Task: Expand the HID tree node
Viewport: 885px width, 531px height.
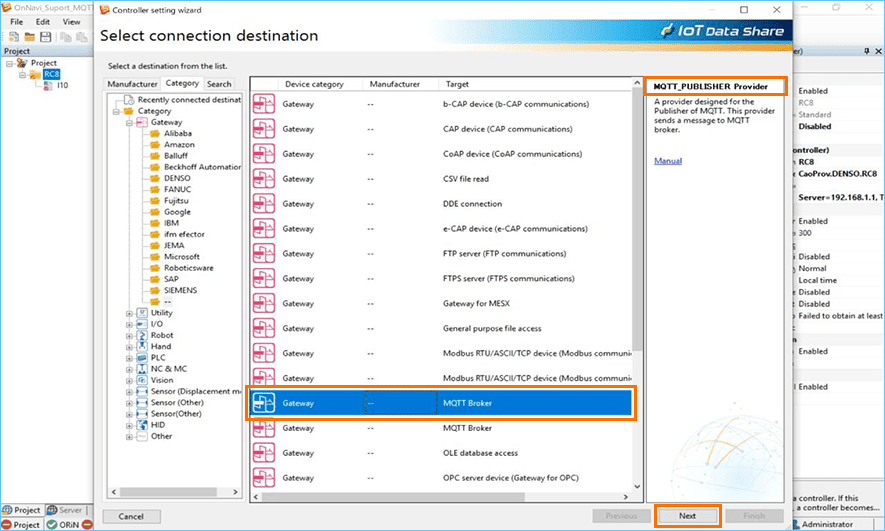Action: point(129,425)
